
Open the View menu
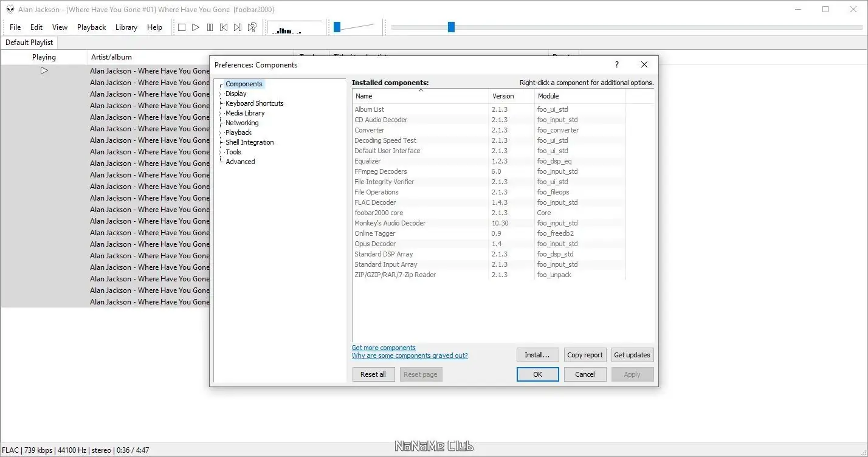coord(60,27)
